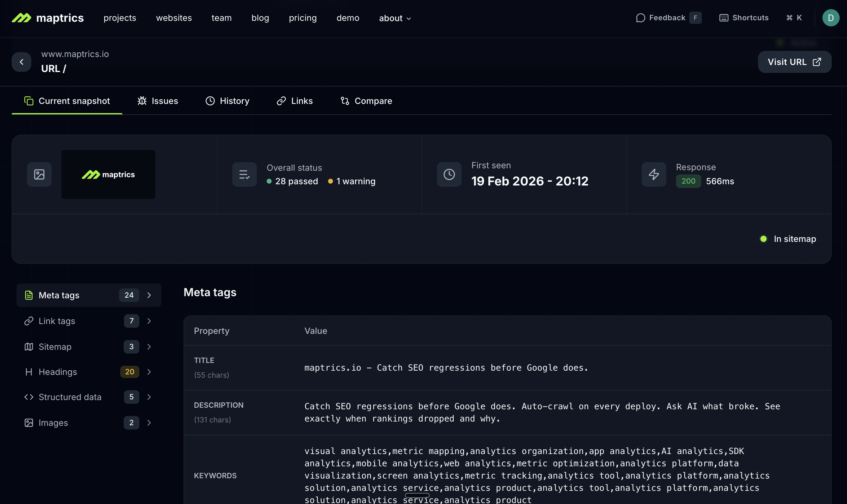Click the overall status checklist icon

244,174
